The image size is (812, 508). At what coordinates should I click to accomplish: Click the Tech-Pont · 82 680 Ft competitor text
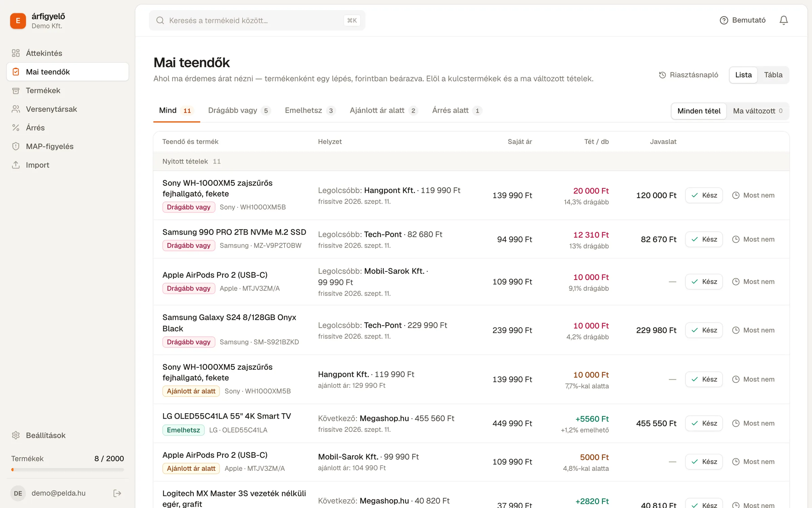(x=403, y=234)
